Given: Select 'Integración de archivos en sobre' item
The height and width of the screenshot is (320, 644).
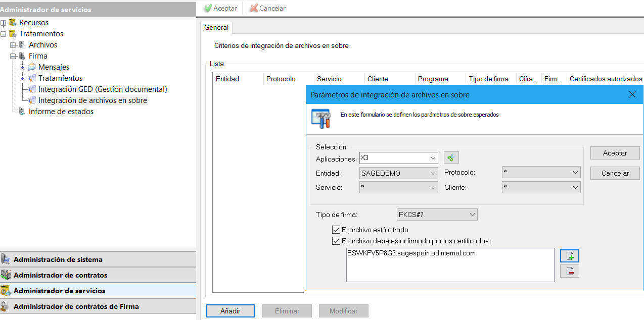Looking at the screenshot, I should pos(93,100).
